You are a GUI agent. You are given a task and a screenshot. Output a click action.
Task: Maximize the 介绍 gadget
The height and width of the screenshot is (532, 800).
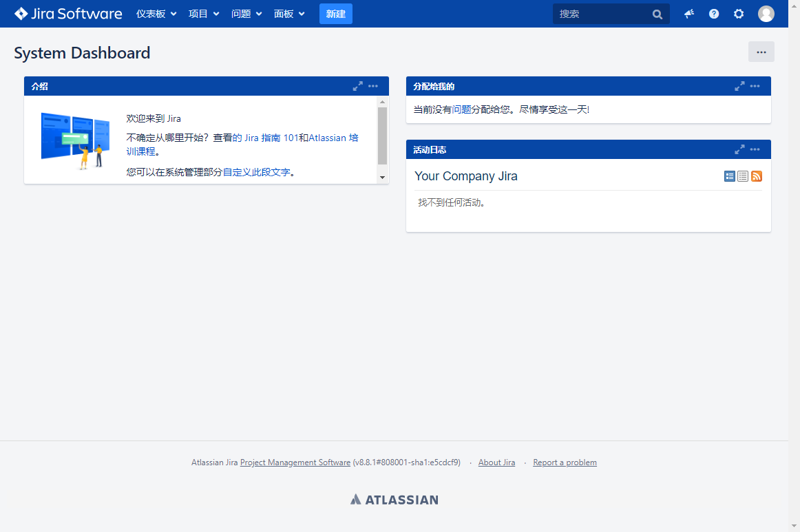[357, 86]
